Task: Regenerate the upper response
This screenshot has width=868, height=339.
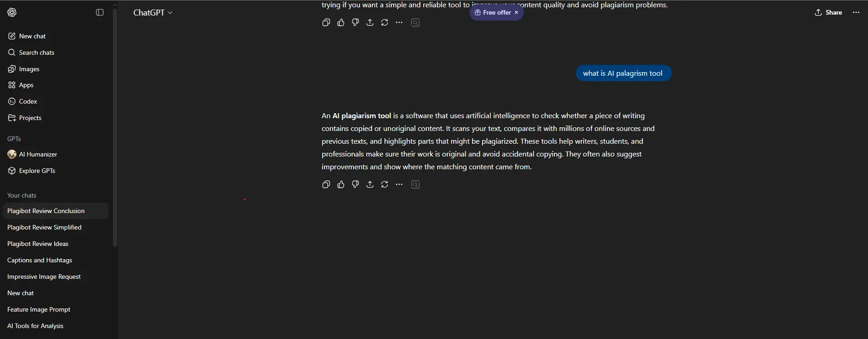Action: point(385,22)
